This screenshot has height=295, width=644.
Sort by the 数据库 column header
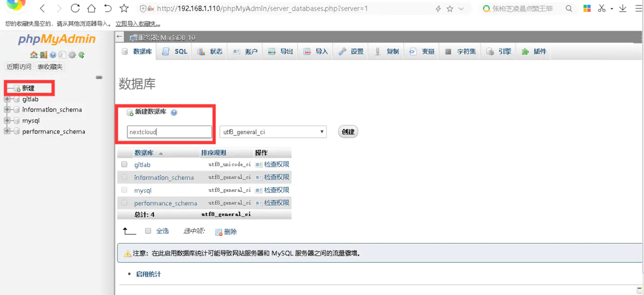click(144, 153)
